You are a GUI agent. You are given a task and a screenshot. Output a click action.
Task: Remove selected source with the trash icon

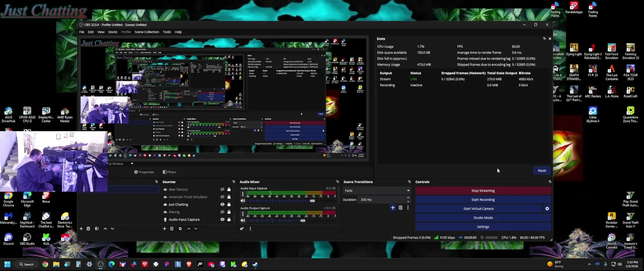[x=172, y=228]
